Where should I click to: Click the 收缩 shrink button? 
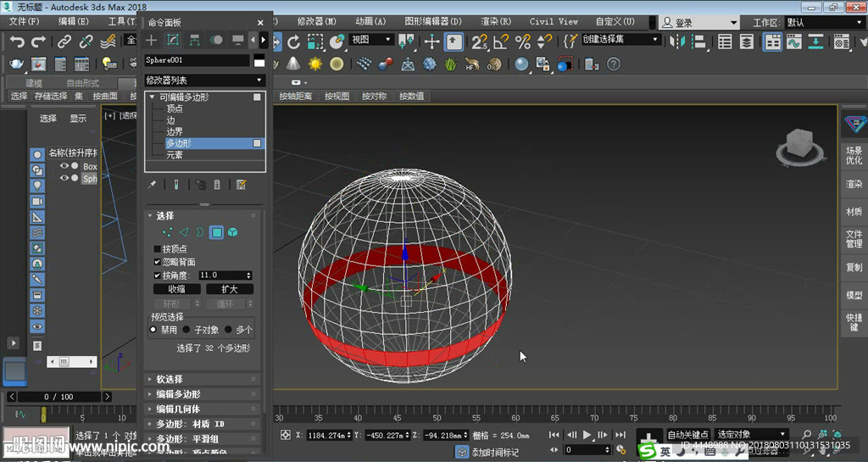click(x=176, y=289)
